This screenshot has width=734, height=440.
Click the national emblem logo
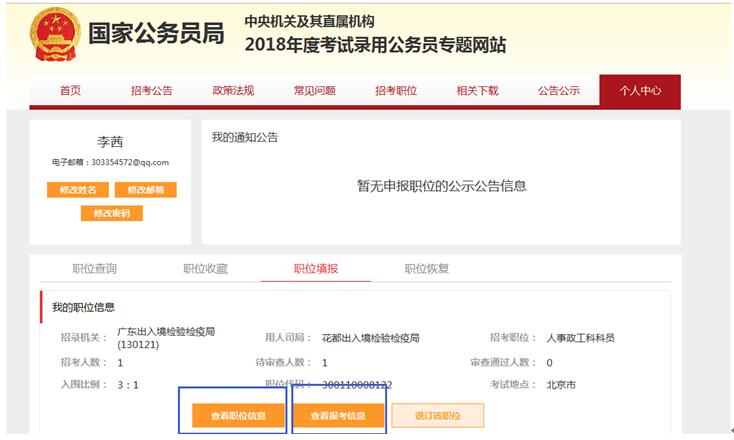coord(51,32)
